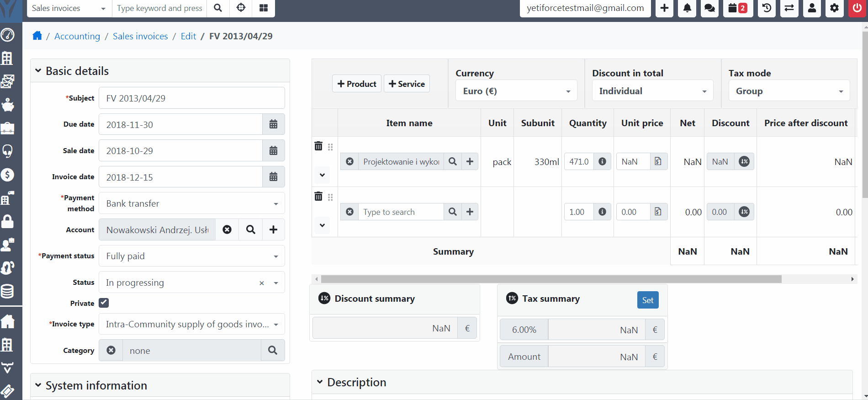Open Due date calendar picker

pos(273,124)
